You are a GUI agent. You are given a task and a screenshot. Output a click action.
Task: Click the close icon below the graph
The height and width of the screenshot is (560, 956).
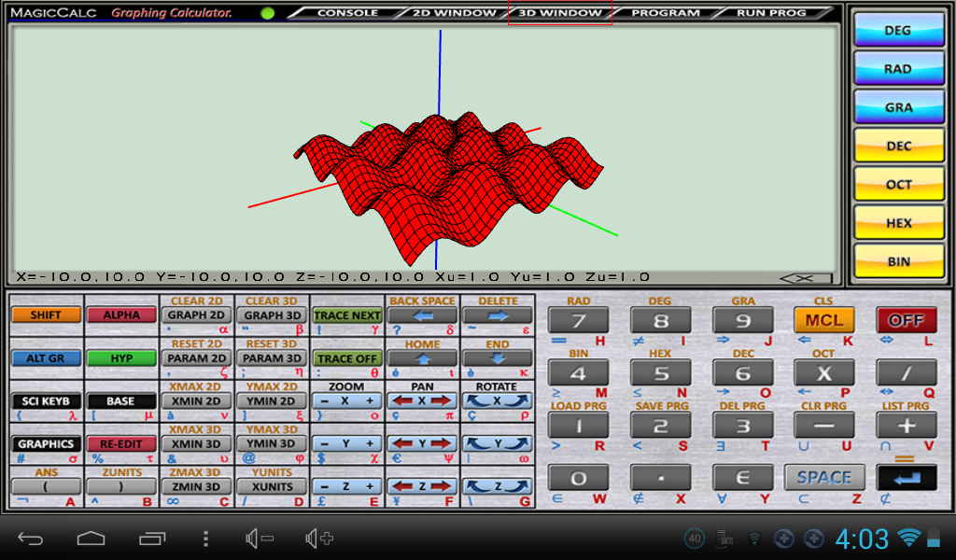point(806,278)
